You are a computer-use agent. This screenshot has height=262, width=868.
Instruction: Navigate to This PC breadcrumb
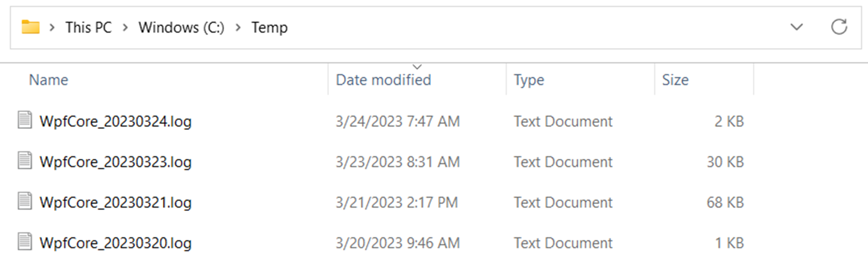[x=88, y=28]
